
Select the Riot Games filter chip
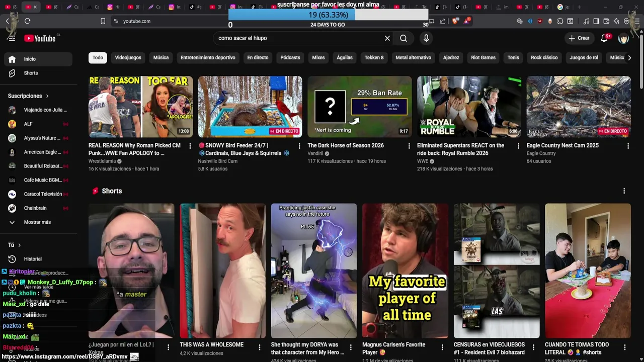(484, 58)
